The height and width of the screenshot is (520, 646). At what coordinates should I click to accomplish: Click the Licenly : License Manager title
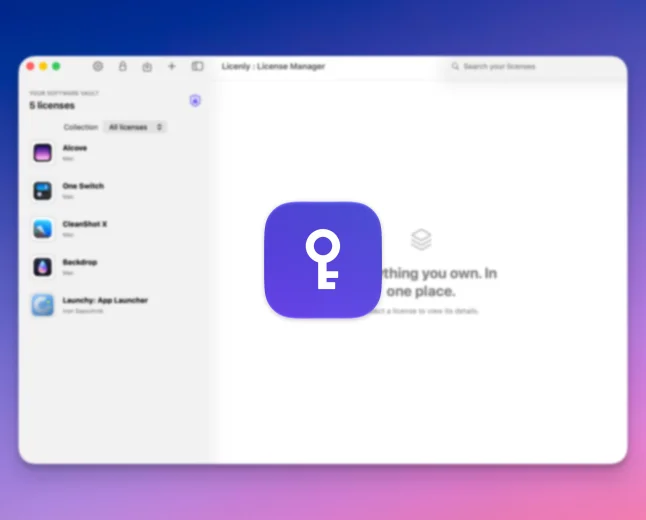273,66
